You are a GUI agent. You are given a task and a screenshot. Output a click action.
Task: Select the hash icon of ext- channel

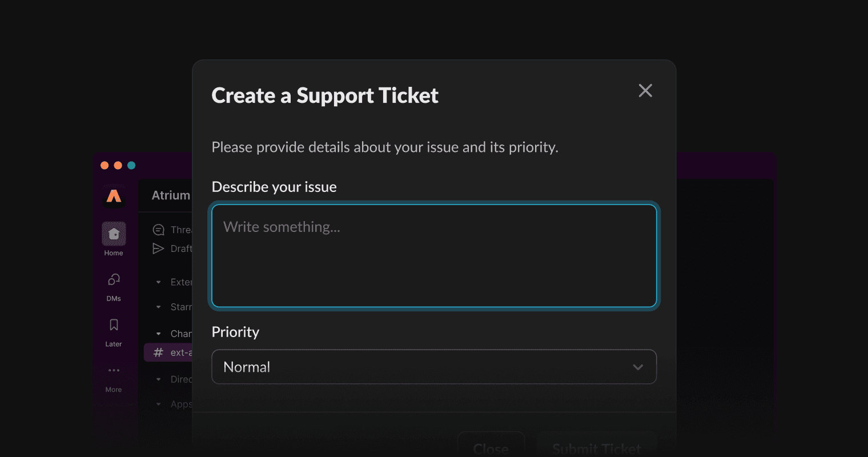[159, 352]
